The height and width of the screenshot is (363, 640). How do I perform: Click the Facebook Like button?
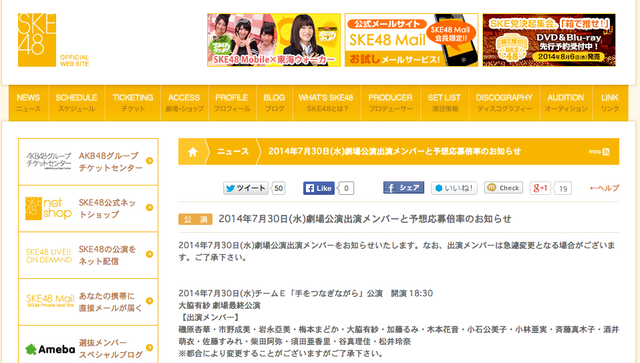point(319,188)
